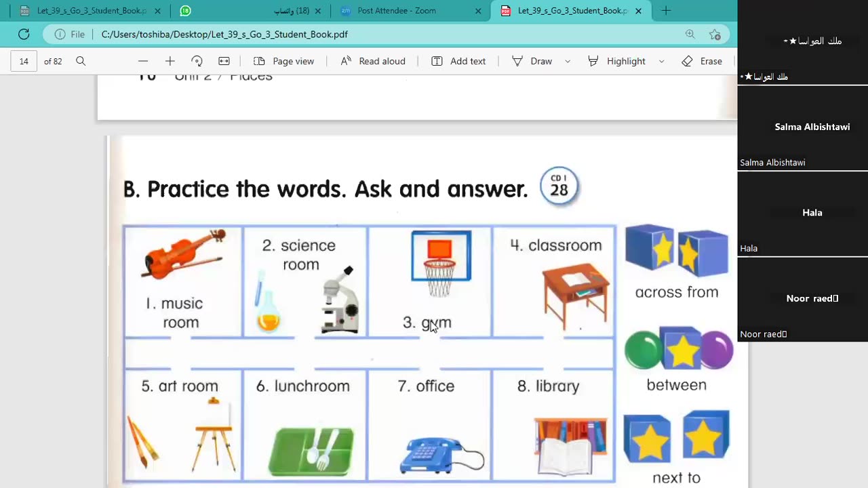This screenshot has width=868, height=488.
Task: Click the '6. lunchroom' label
Action: click(303, 386)
